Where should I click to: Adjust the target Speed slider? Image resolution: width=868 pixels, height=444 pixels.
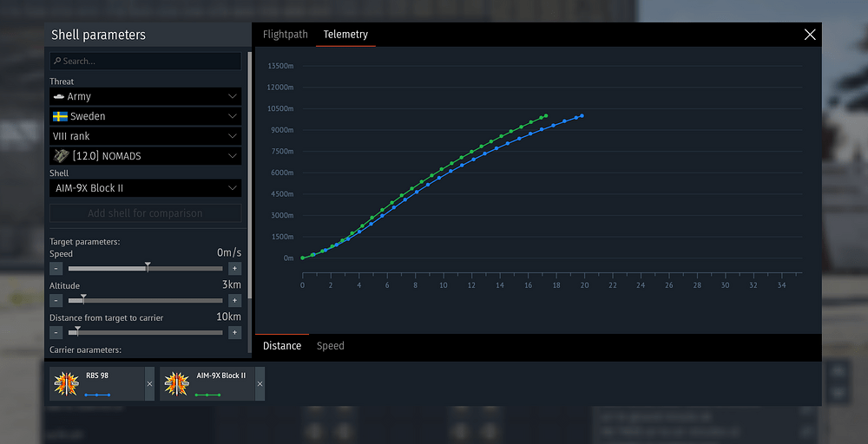(x=146, y=269)
